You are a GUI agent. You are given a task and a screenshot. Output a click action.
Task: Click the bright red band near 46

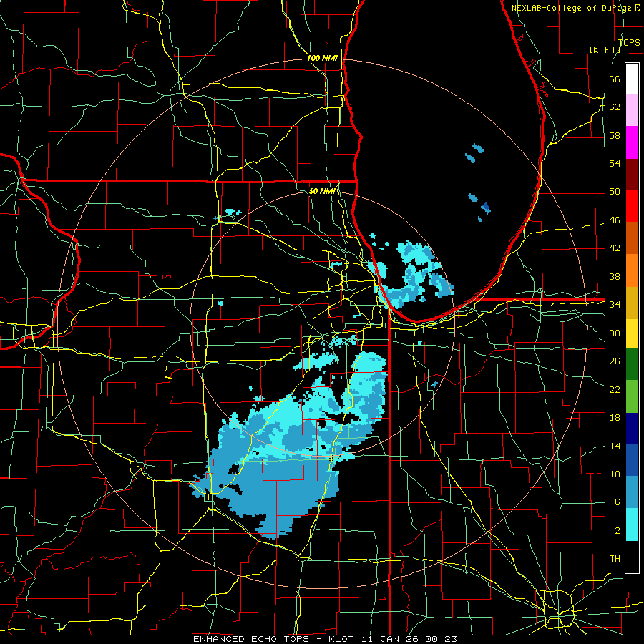coord(632,206)
